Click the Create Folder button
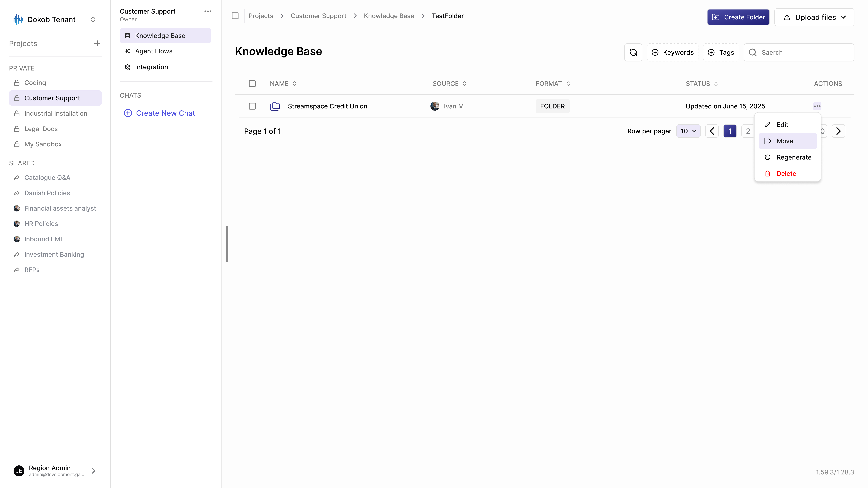 pos(738,17)
